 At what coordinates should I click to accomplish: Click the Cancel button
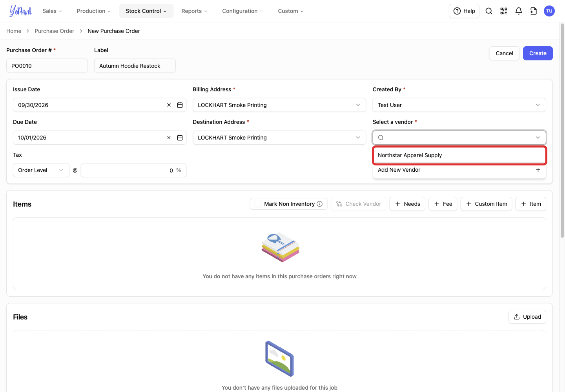click(x=505, y=53)
